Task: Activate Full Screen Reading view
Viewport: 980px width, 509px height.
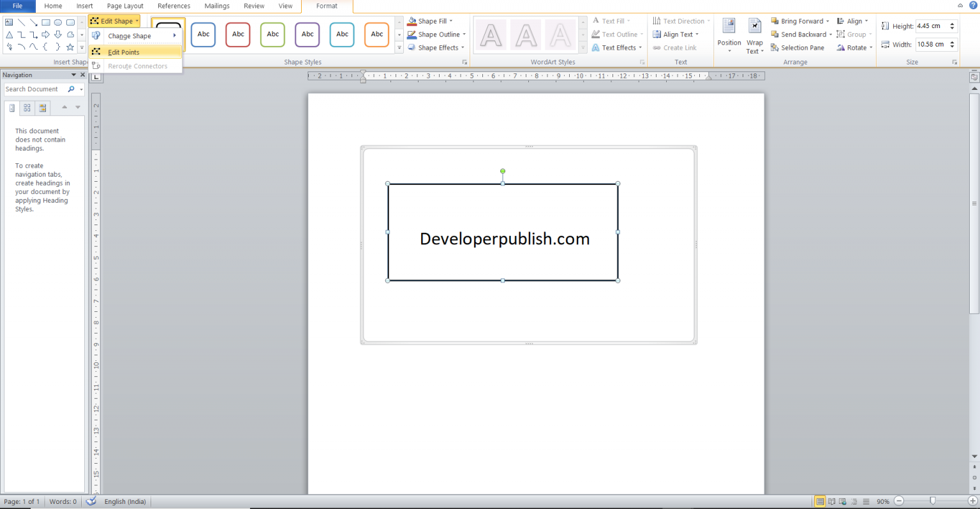Action: 831,501
